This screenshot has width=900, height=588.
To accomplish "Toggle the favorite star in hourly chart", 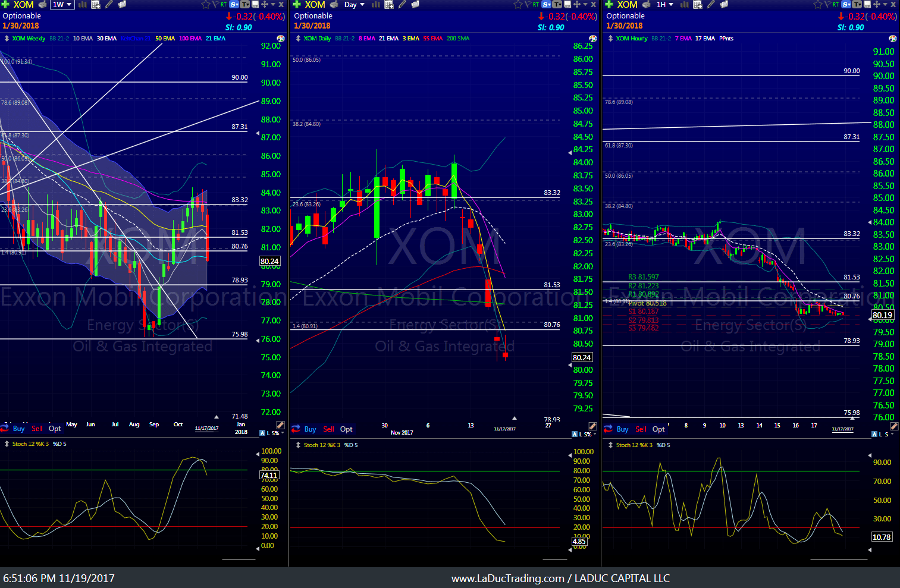I will click(x=818, y=4).
